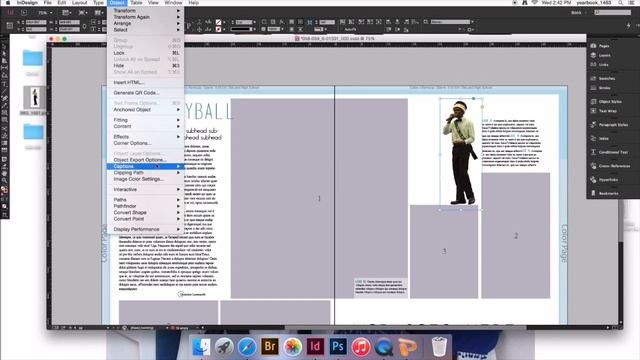This screenshot has height=360, width=640.
Task: Open the View menu
Action: pos(153,2)
